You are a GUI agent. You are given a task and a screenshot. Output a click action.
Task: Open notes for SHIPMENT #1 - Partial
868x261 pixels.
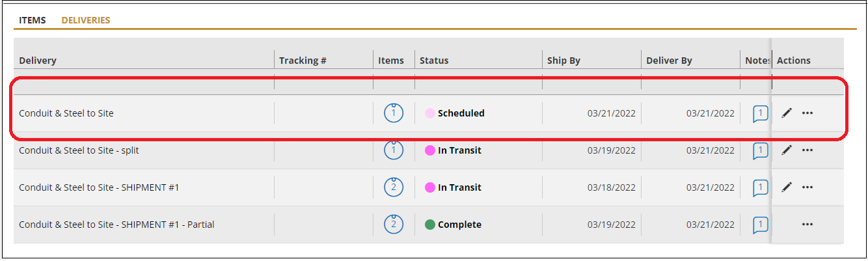pyautogui.click(x=760, y=225)
